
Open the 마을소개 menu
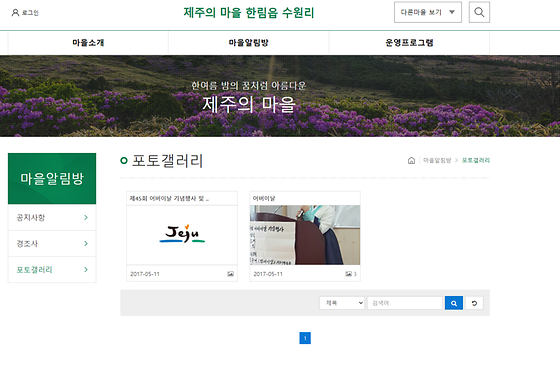[88, 43]
